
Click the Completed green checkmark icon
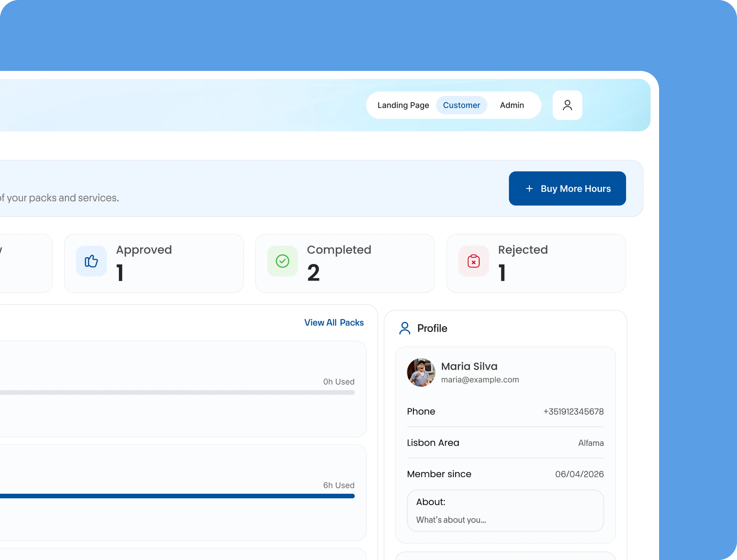[x=282, y=261]
